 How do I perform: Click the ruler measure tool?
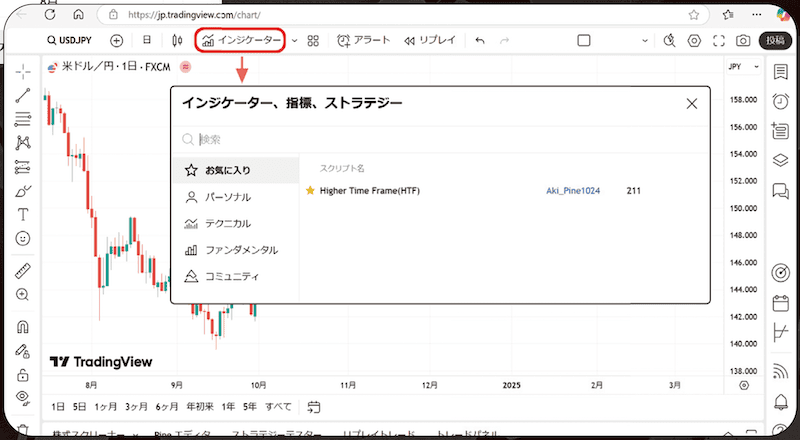point(24,271)
